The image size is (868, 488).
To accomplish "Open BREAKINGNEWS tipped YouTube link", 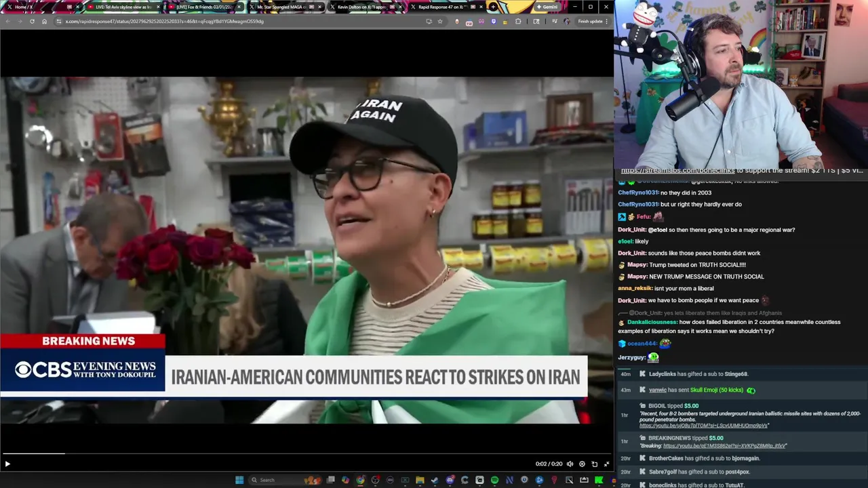I will click(x=724, y=446).
